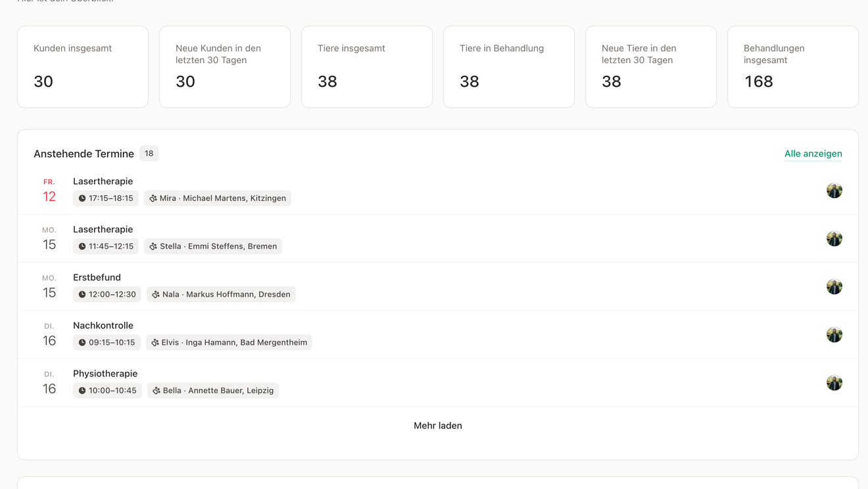This screenshot has height=489, width=868.
Task: Click the Physiotherapie appointment title
Action: [105, 374]
